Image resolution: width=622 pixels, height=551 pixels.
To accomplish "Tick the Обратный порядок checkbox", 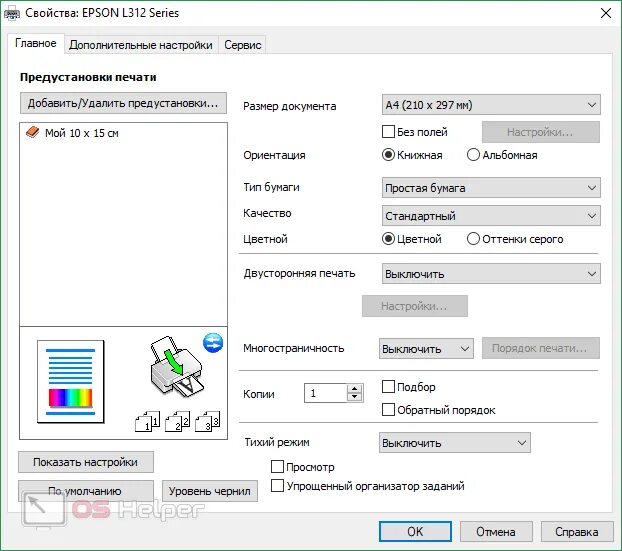I will click(x=388, y=409).
